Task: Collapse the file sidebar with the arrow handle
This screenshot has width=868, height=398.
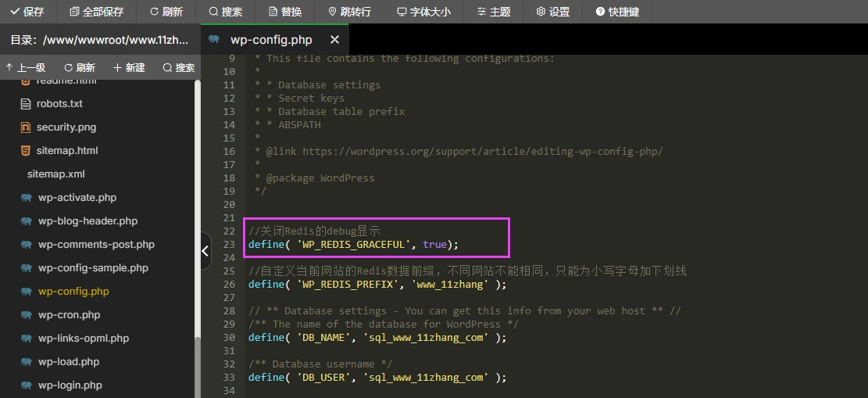Action: (205, 251)
